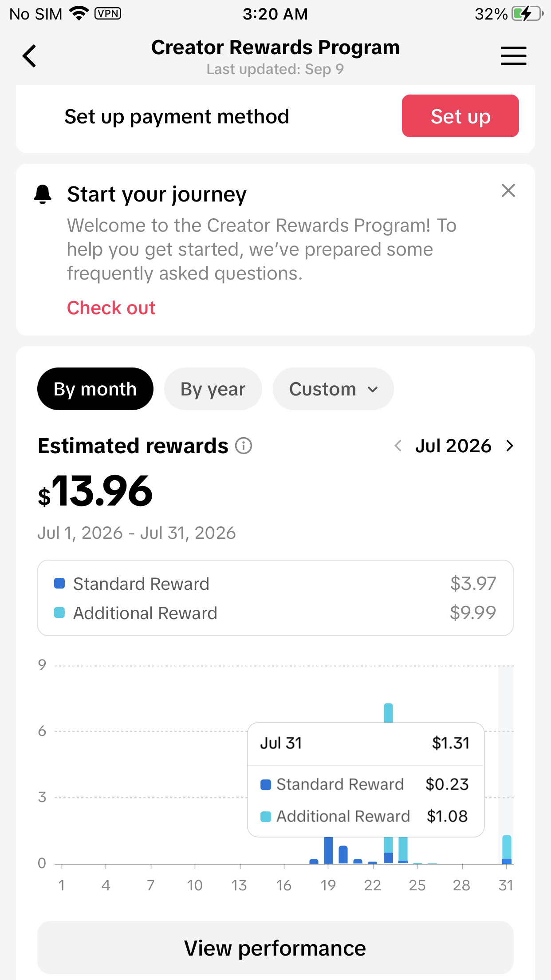Tap the battery status icon
This screenshot has height=980, width=551.
528,14
